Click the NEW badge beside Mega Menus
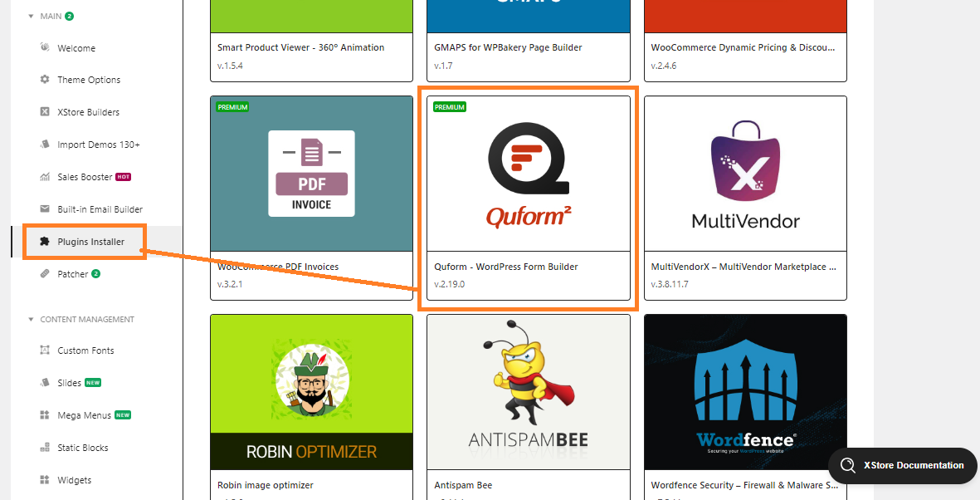Viewport: 980px width, 500px height. pos(123,415)
